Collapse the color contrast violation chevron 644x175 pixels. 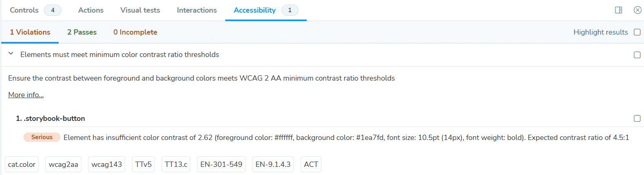(x=11, y=54)
